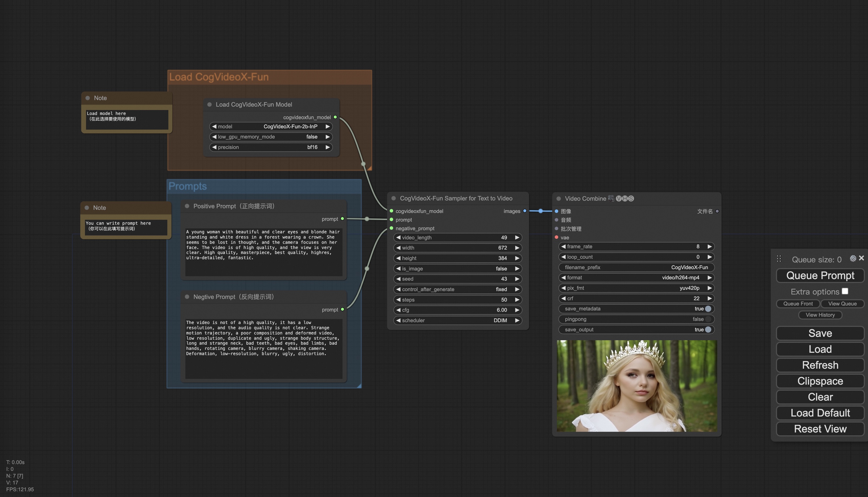Click the 文件名 output connector

point(717,211)
